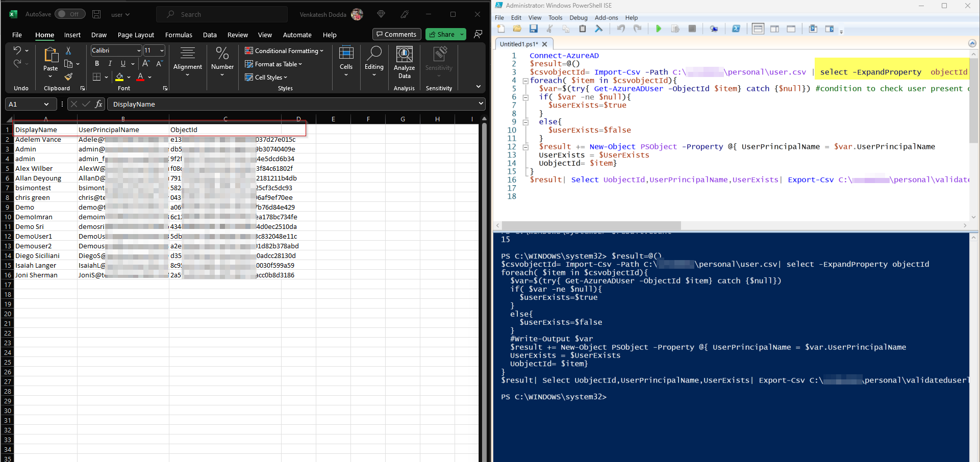Open New Remote PowerShell Tab icon

(714, 29)
